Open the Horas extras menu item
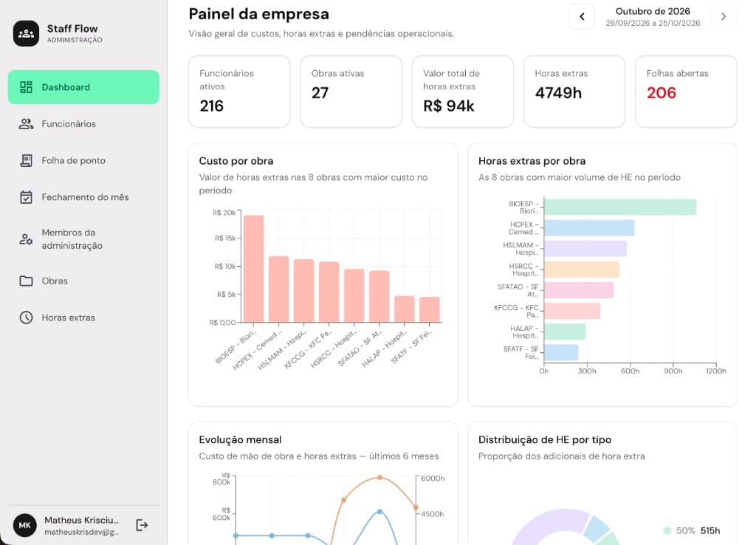This screenshot has height=545, width=756. 83,318
